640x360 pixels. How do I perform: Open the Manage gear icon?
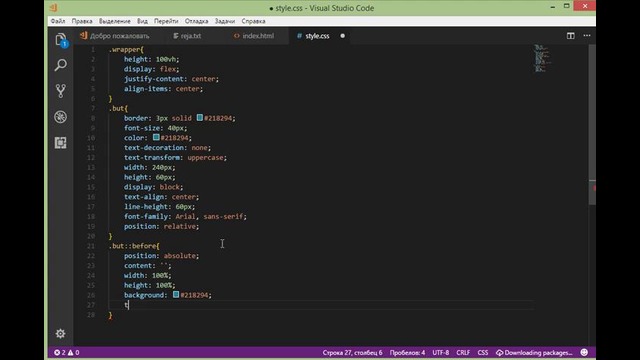click(x=60, y=333)
